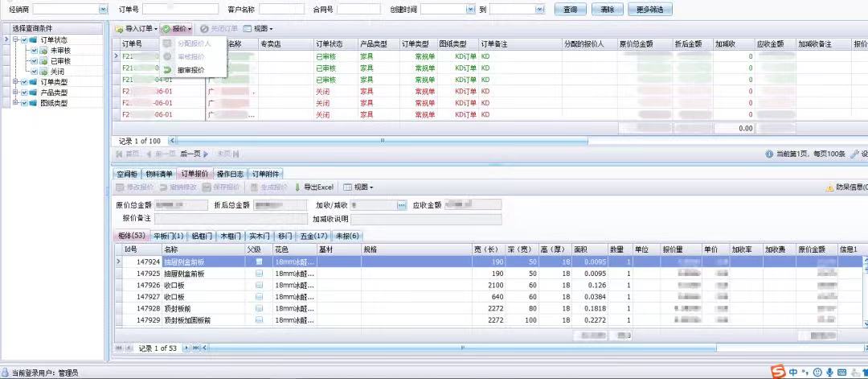Toggle the 图纸类型 checkbox
868x379 pixels.
24,103
